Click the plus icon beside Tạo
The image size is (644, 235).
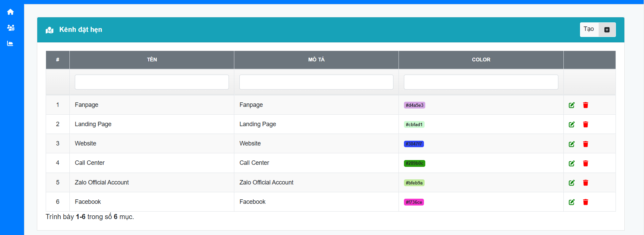click(x=607, y=30)
